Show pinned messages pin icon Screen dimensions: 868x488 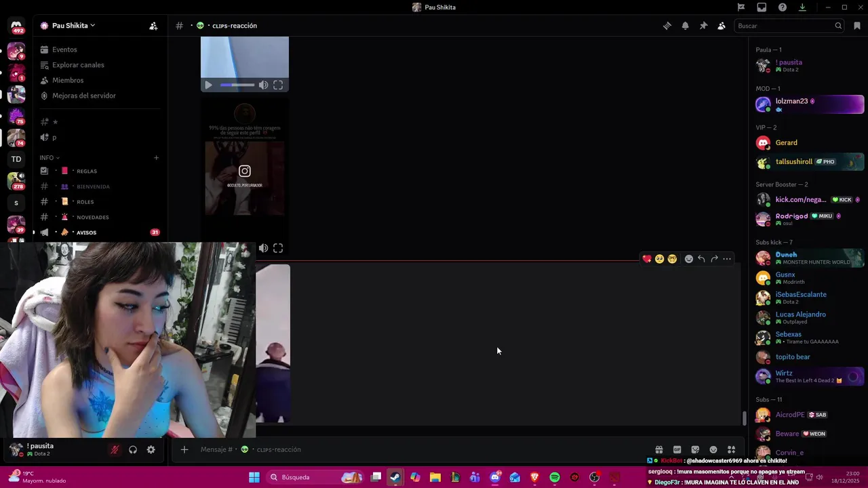click(x=703, y=26)
